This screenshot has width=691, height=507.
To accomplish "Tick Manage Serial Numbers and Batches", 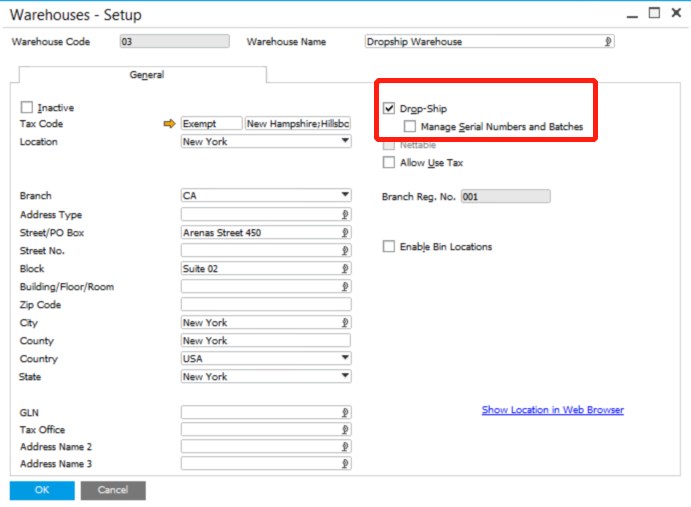I will 410,127.
